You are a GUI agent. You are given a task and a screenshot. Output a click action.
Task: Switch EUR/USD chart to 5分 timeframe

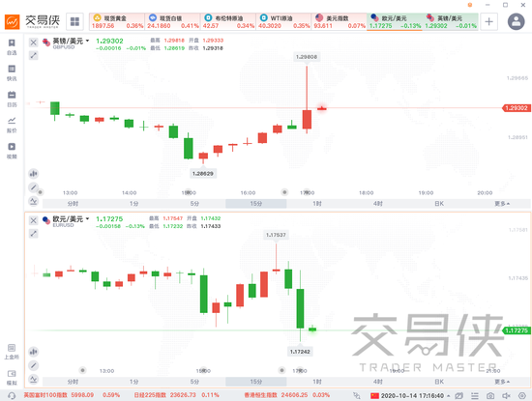[194, 382]
